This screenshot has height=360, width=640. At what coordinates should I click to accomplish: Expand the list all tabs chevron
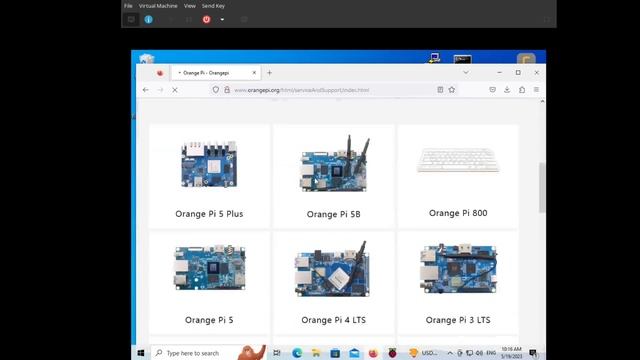coord(466,73)
